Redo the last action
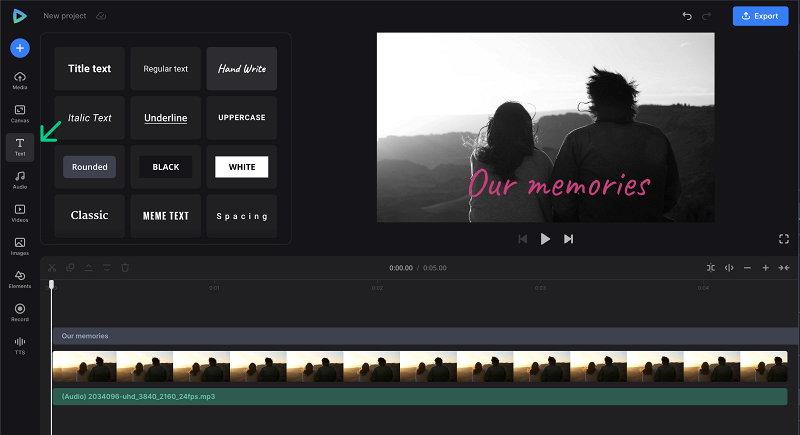The height and width of the screenshot is (435, 800). pos(706,16)
